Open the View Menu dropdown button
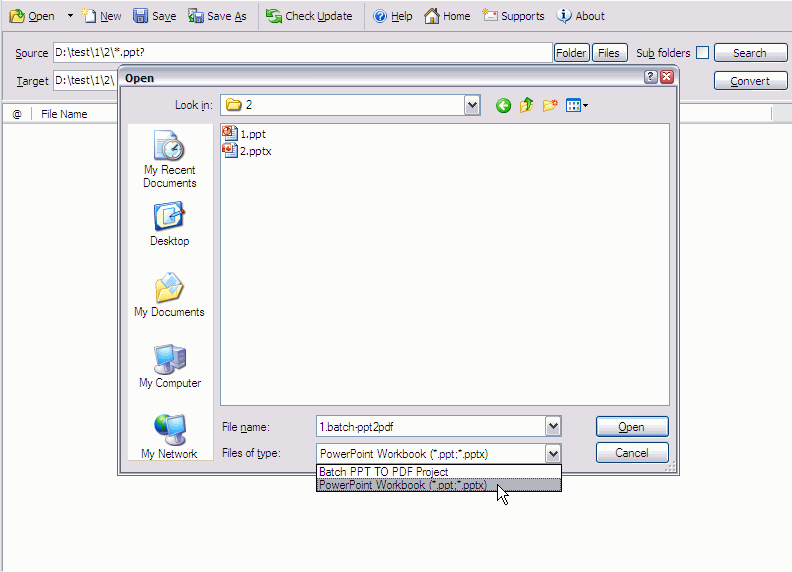792x572 pixels. coord(577,105)
